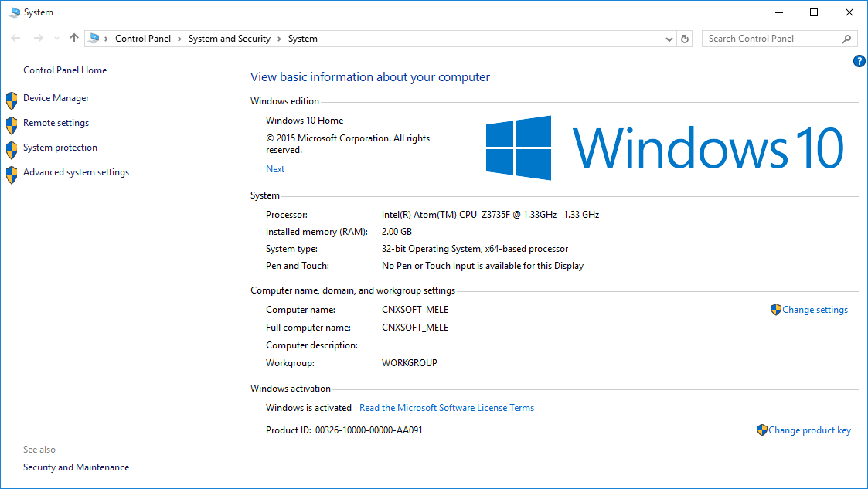Expand the address bar history dropdown
The width and height of the screenshot is (868, 489).
click(x=669, y=39)
